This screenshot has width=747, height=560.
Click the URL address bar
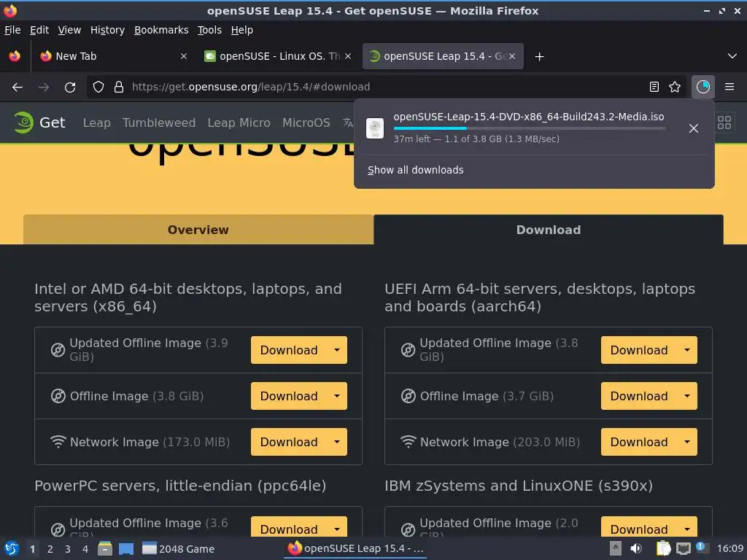[x=386, y=87]
